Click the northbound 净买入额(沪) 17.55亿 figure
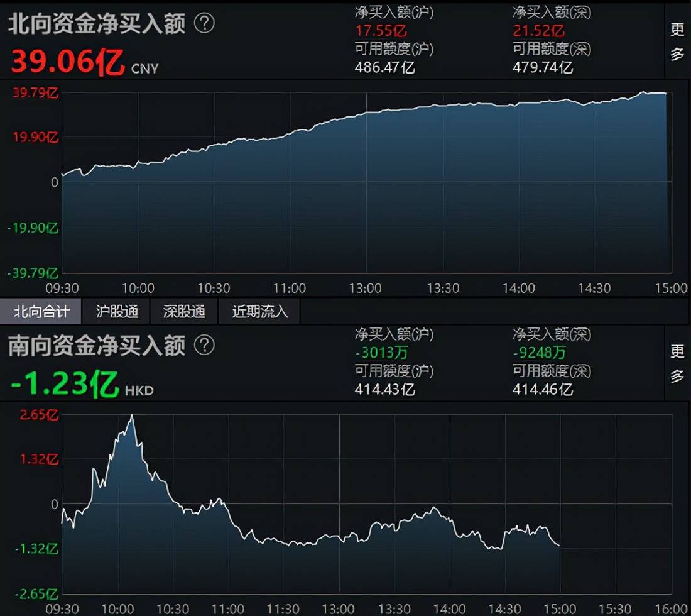 (x=381, y=31)
